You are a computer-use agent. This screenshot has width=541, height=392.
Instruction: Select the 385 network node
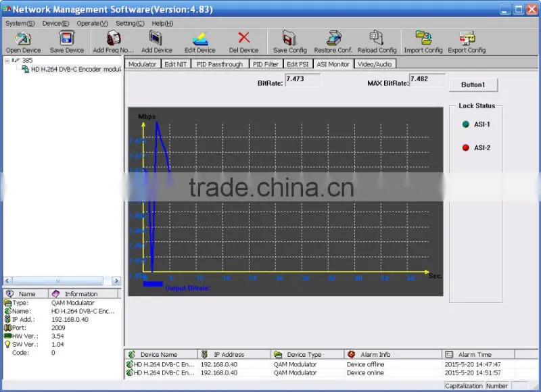tap(27, 60)
